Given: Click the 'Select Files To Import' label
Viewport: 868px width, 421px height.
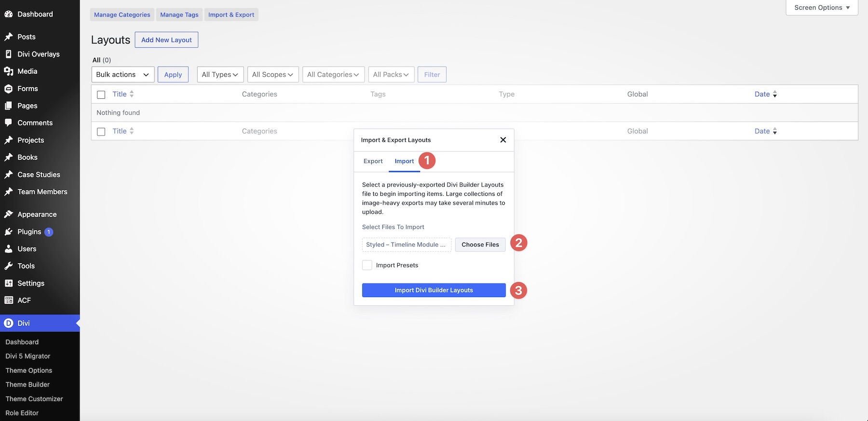Looking at the screenshot, I should [x=393, y=227].
